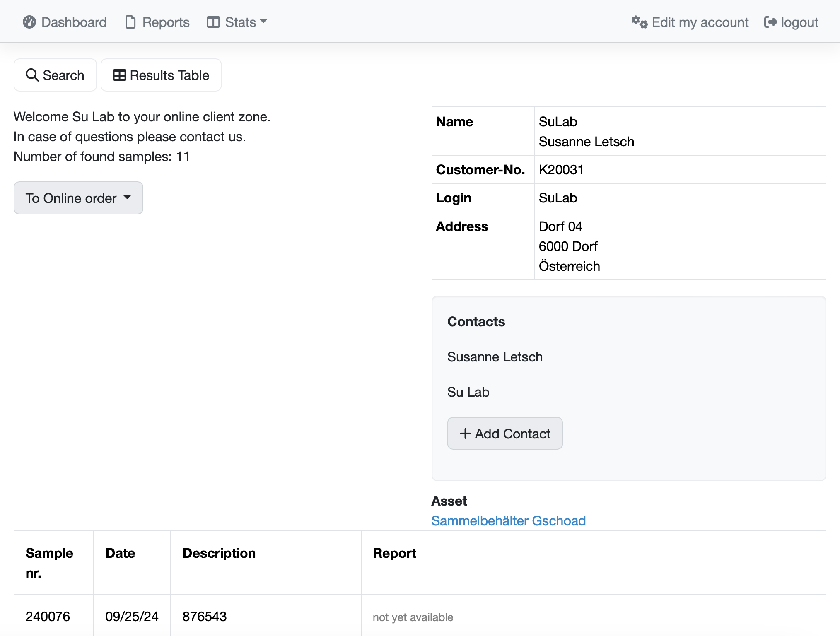Image resolution: width=840 pixels, height=636 pixels.
Task: Click the Reports document icon
Action: (x=130, y=22)
